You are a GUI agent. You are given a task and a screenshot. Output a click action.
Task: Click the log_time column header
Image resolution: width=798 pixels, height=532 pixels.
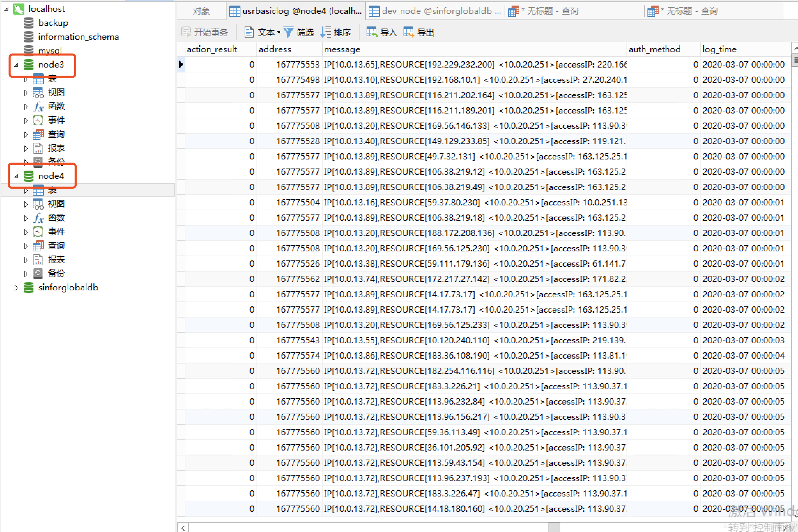[745, 49]
